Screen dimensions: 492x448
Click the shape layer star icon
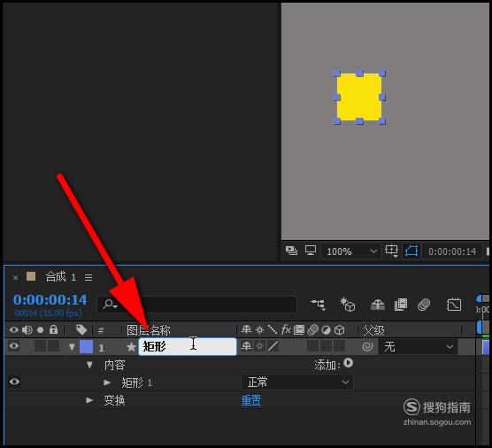pos(131,347)
